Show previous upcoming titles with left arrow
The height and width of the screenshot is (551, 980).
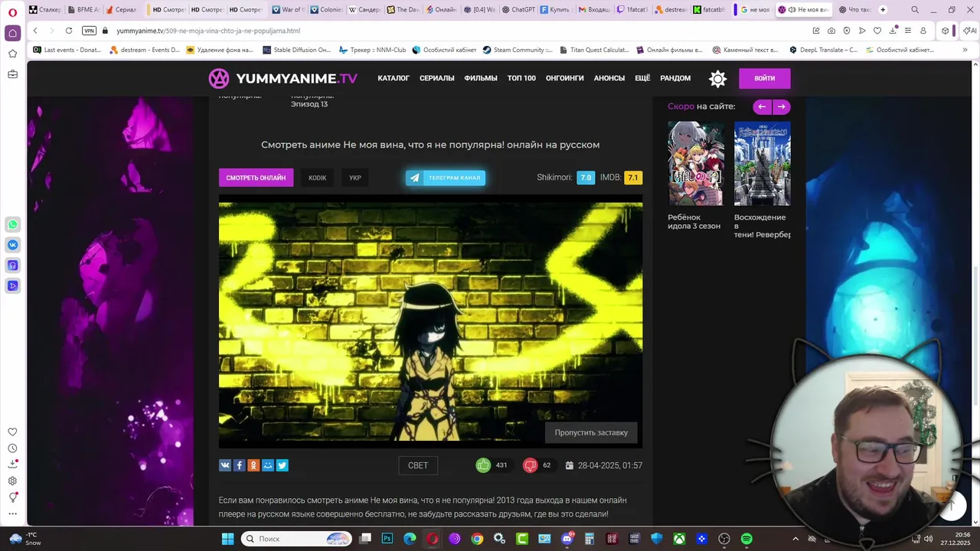point(762,107)
